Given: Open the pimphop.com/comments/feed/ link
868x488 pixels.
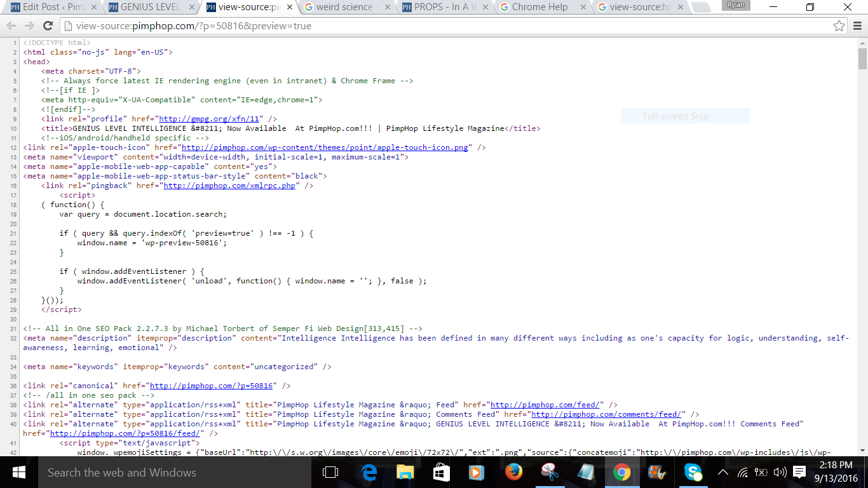Looking at the screenshot, I should 606,414.
